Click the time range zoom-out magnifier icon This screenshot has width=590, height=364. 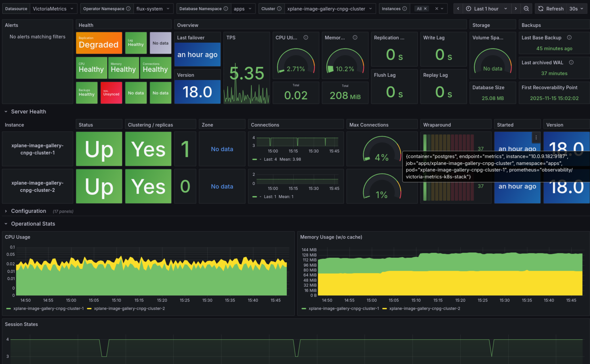click(x=526, y=8)
